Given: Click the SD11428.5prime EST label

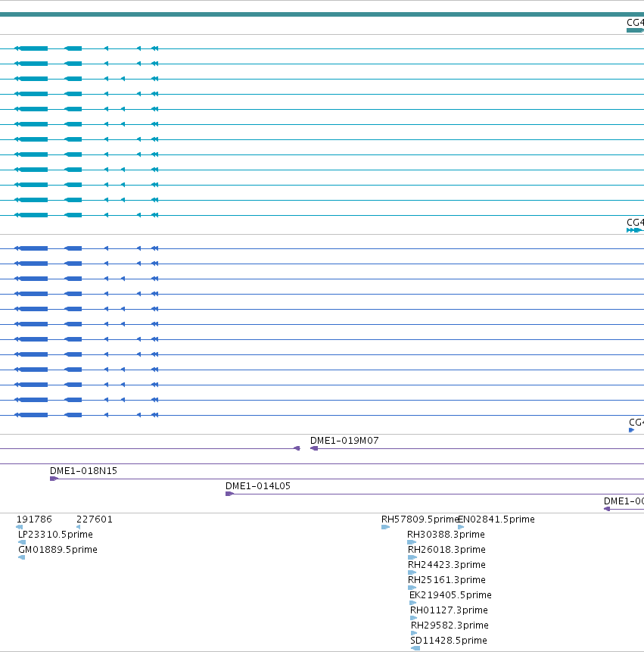Looking at the screenshot, I should [449, 641].
